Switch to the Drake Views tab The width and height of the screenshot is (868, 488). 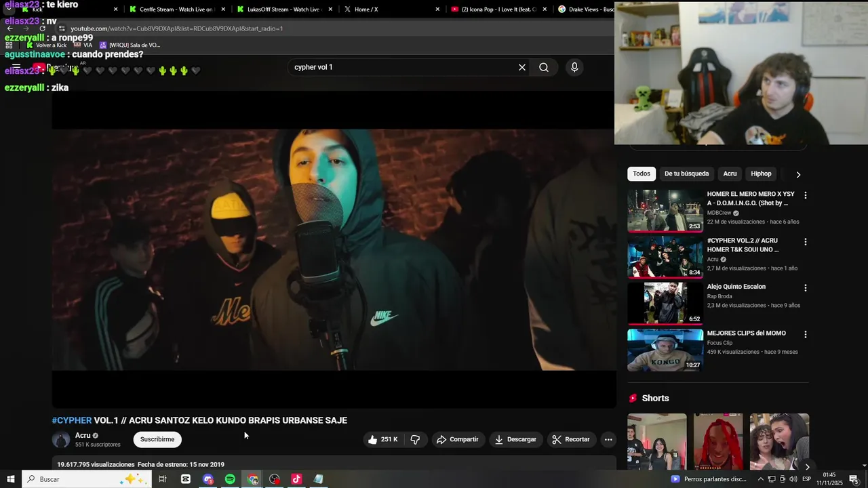click(587, 9)
